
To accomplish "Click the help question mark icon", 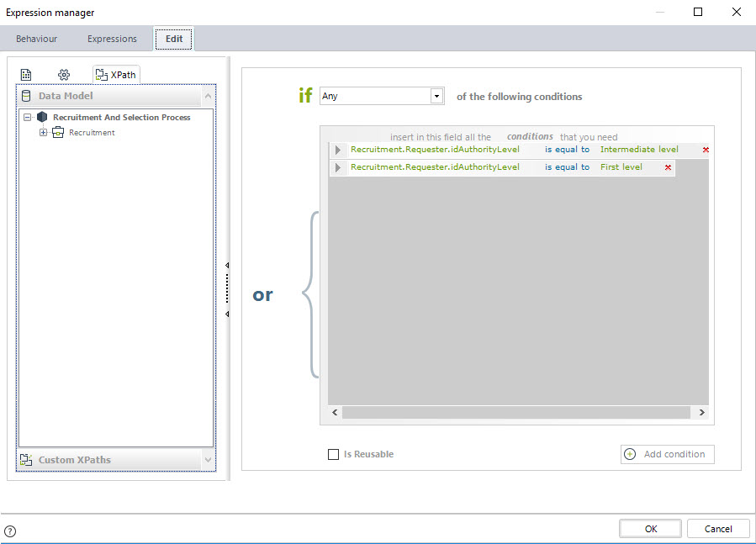I will pos(10,531).
